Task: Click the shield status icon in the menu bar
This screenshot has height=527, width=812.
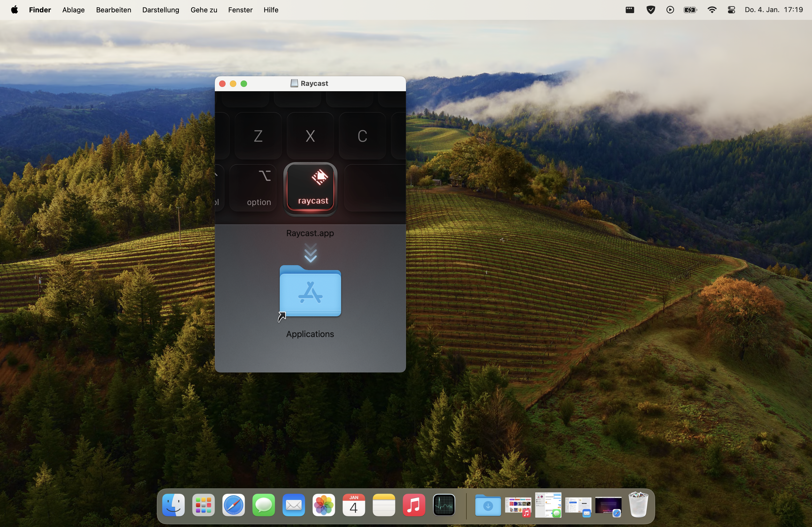Action: click(x=651, y=10)
